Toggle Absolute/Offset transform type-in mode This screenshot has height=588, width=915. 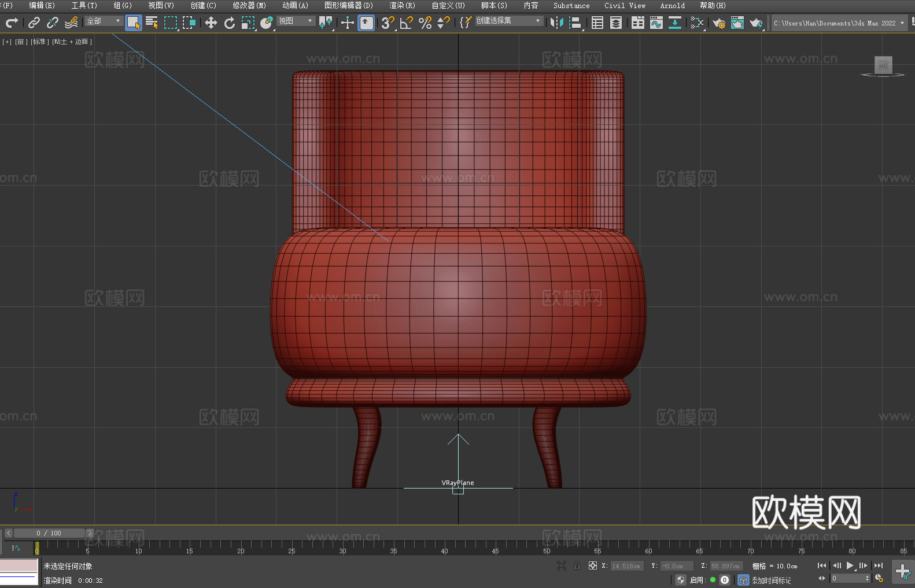pyautogui.click(x=592, y=565)
